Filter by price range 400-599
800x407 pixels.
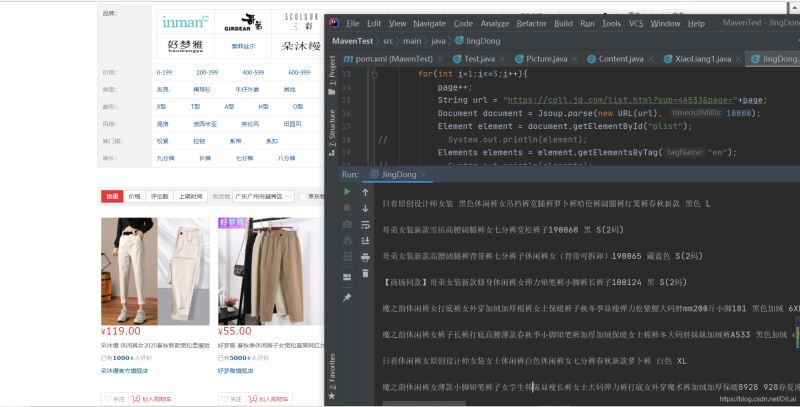(x=253, y=72)
